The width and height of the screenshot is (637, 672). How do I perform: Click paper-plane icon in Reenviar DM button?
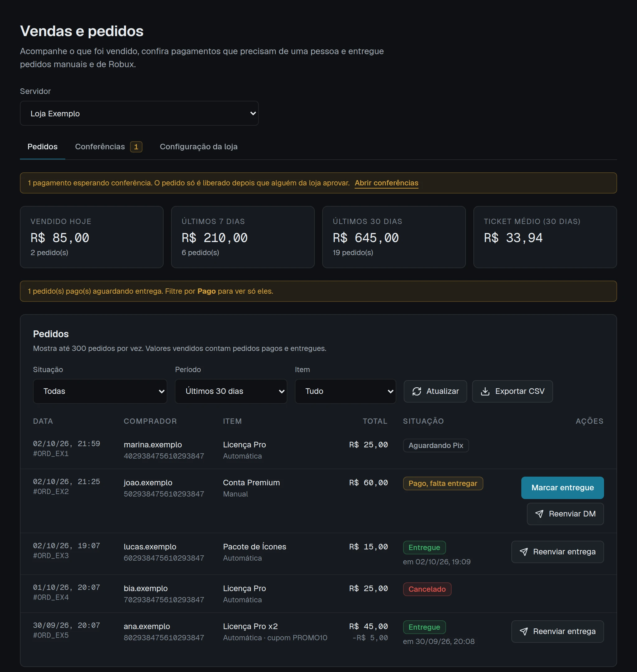point(539,514)
